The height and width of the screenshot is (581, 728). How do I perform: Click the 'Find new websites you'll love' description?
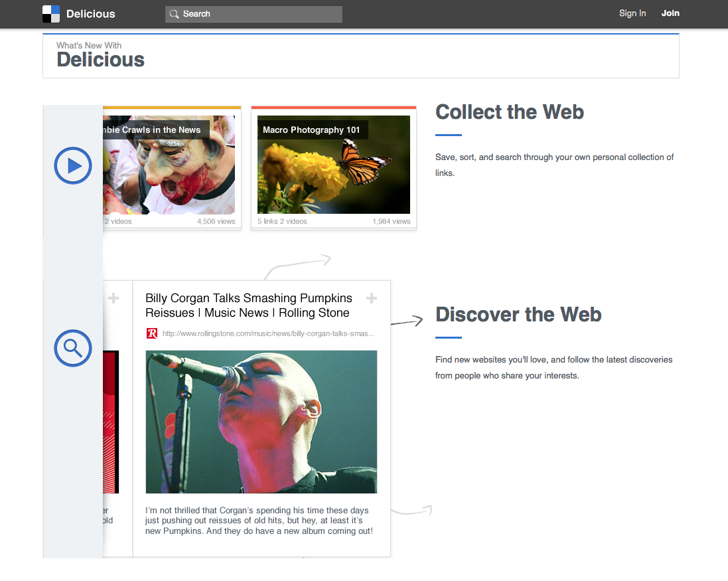coord(553,367)
